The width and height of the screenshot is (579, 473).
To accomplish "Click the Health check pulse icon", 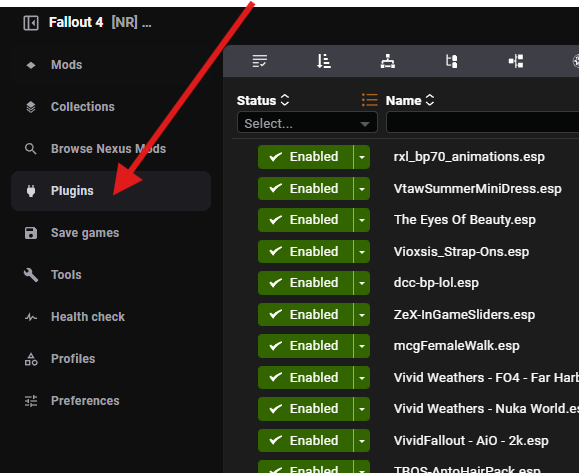I will (x=31, y=317).
